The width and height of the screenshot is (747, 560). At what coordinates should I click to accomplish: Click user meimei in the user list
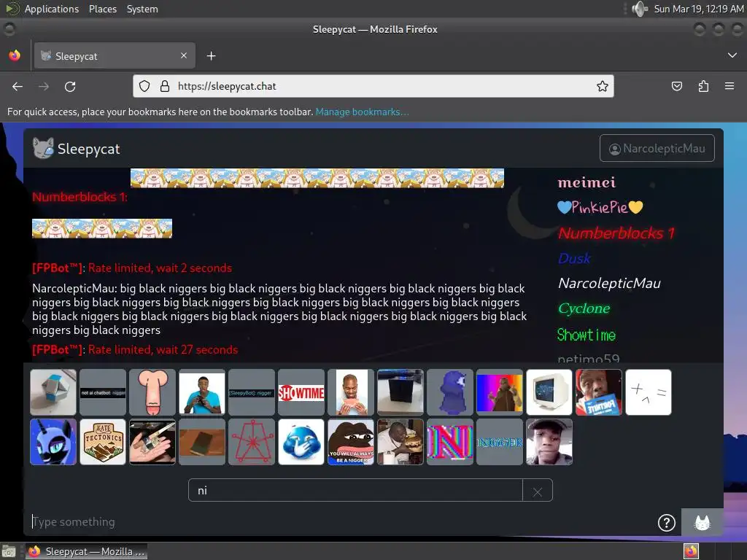point(587,182)
